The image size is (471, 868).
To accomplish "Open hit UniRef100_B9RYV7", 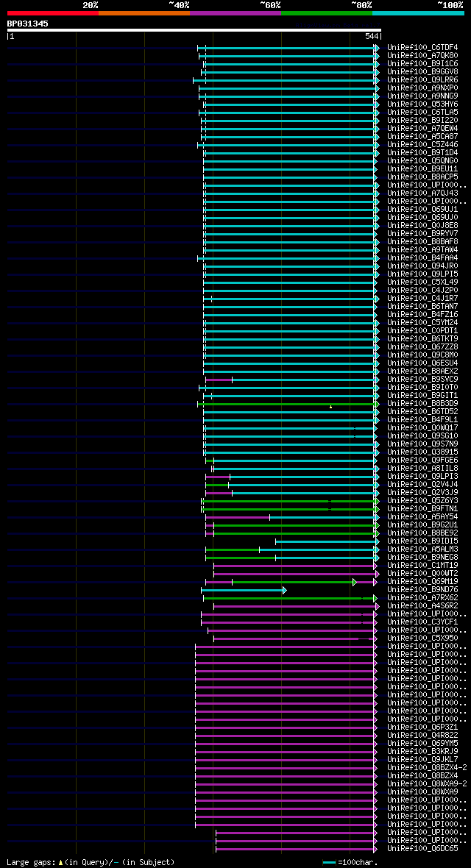I will 422,234.
